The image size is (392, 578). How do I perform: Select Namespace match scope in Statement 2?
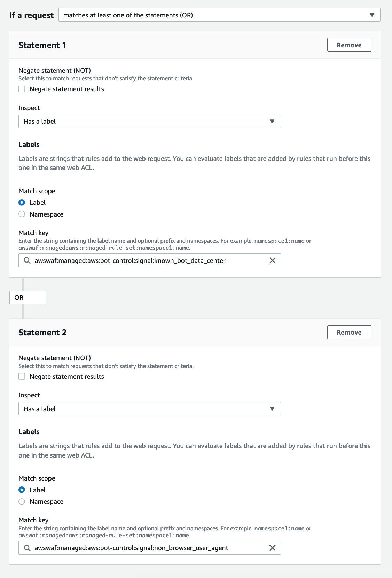[x=22, y=501]
